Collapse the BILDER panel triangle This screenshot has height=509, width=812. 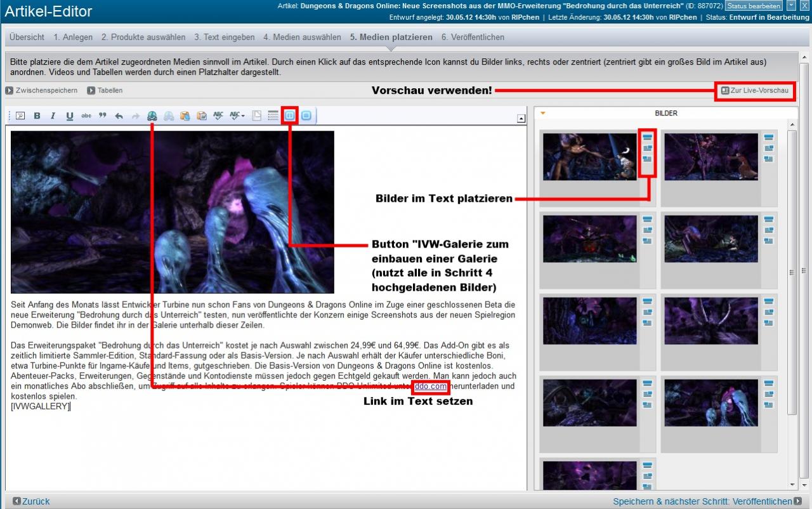click(x=543, y=114)
